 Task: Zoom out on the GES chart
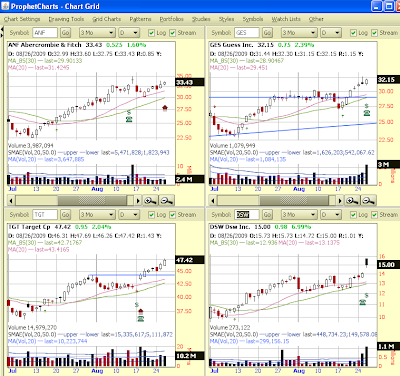pos(368,201)
